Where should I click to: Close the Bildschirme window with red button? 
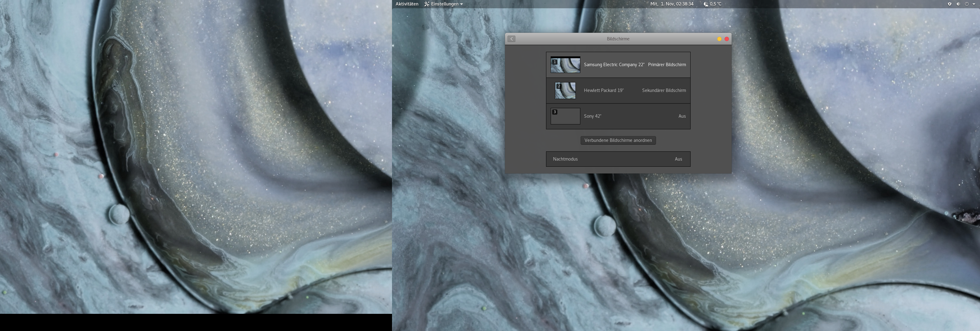[727, 39]
